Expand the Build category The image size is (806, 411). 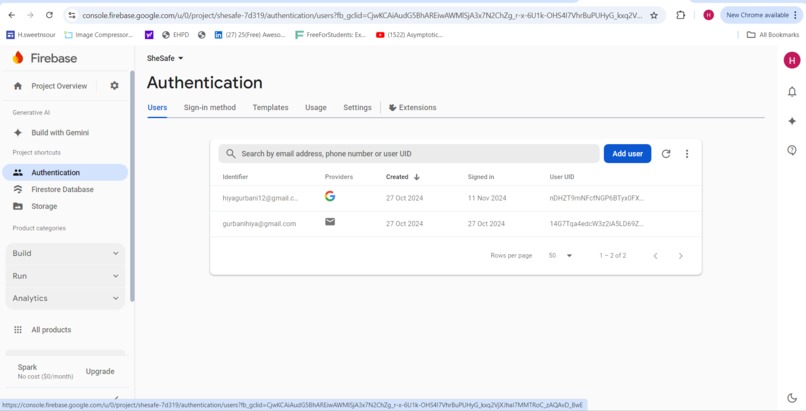(65, 253)
